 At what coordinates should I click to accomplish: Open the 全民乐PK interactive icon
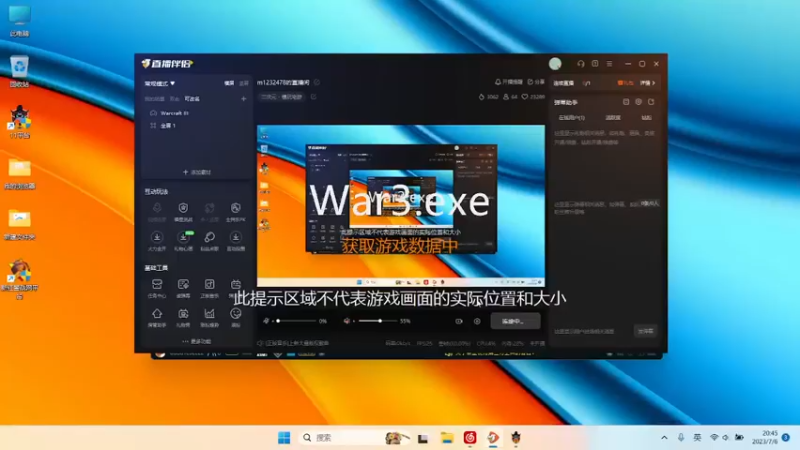(x=236, y=211)
